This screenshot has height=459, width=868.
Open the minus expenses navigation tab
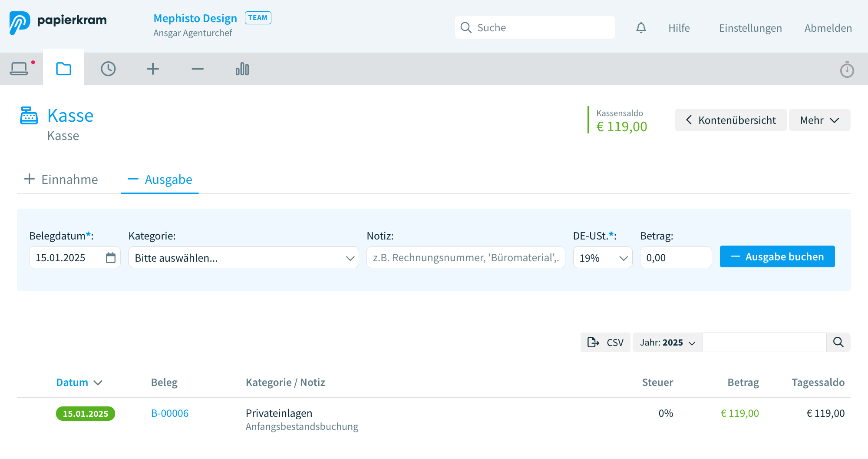pyautogui.click(x=198, y=69)
